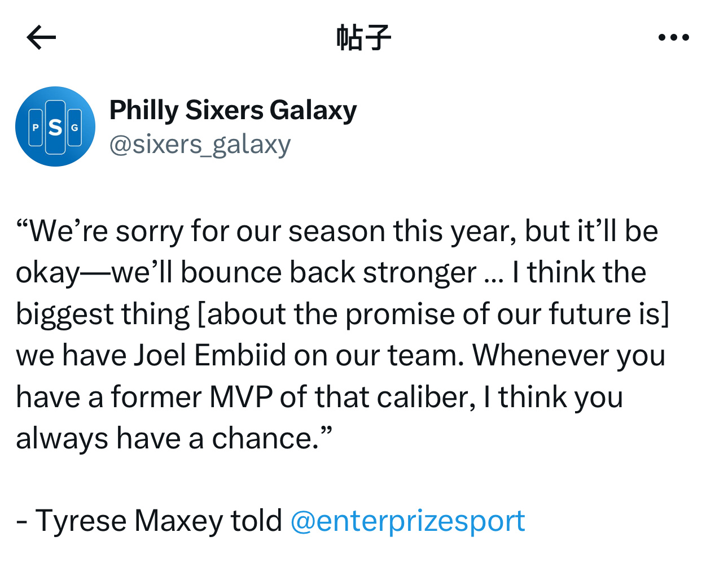
Task: Click the G letter in PSG logo
Action: click(x=74, y=128)
